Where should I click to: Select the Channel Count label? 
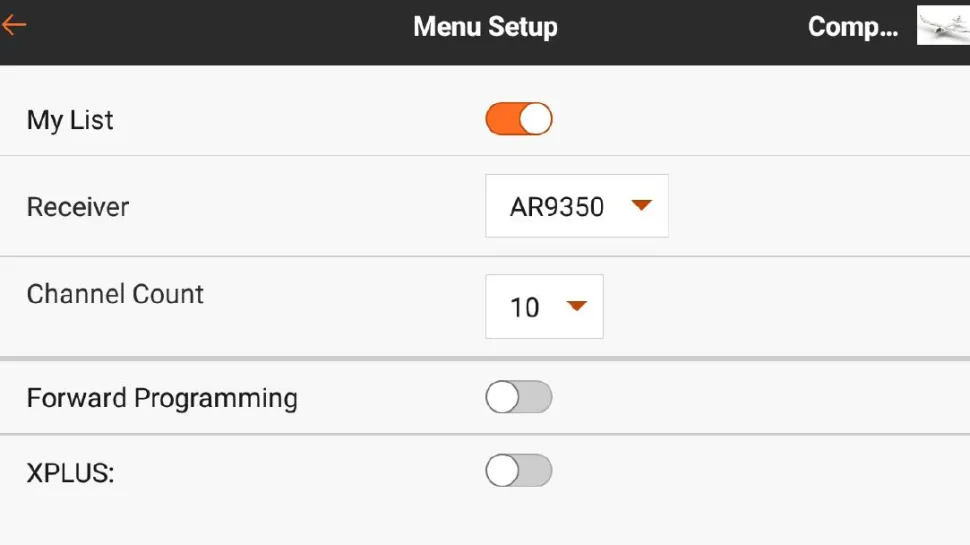pos(115,294)
